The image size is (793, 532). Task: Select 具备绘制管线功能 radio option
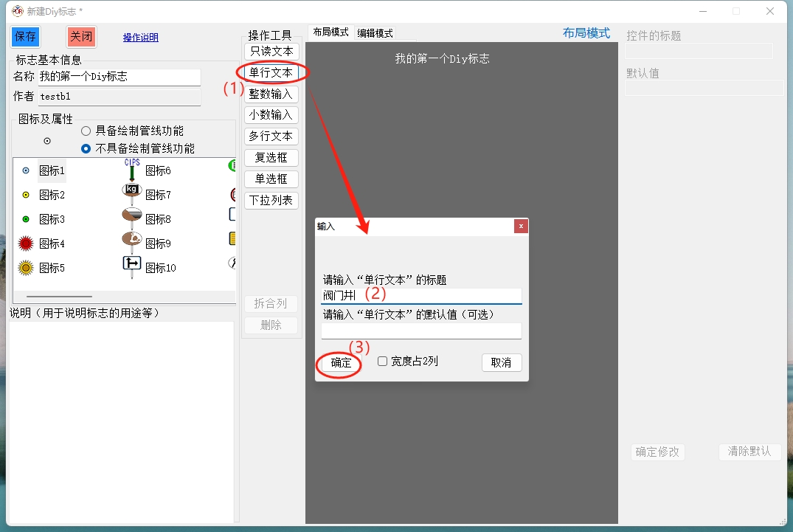click(86, 131)
